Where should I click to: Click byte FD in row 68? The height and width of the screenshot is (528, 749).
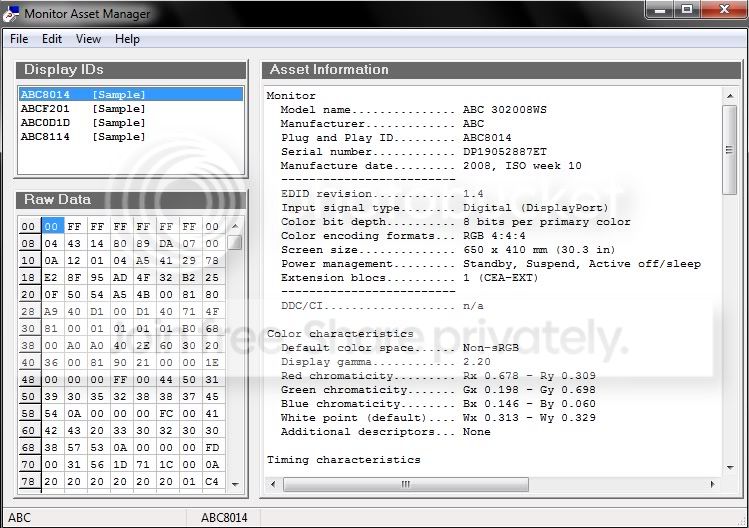pyautogui.click(x=212, y=447)
